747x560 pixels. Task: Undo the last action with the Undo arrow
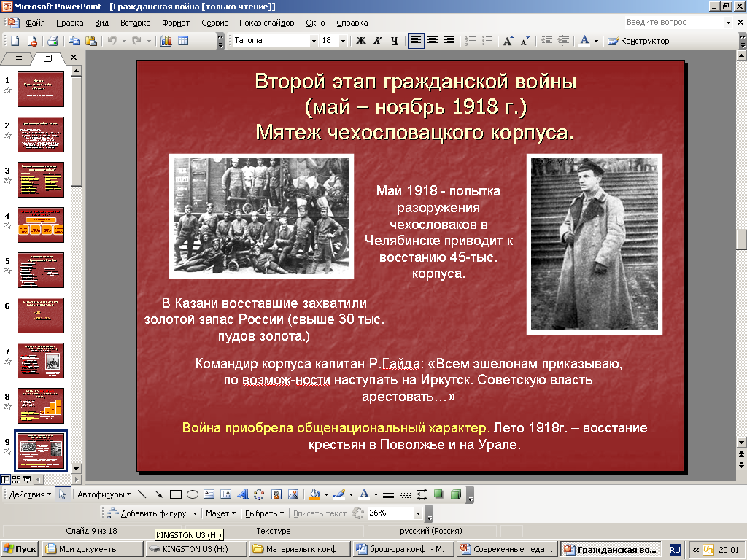point(112,41)
